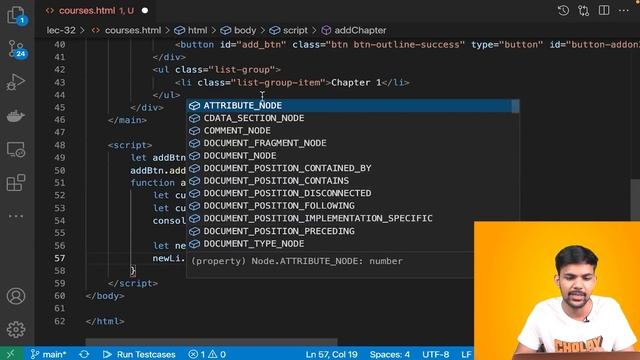The image size is (640, 360).
Task: Click property icon beside COMMENT_NODE
Action: (x=195, y=131)
